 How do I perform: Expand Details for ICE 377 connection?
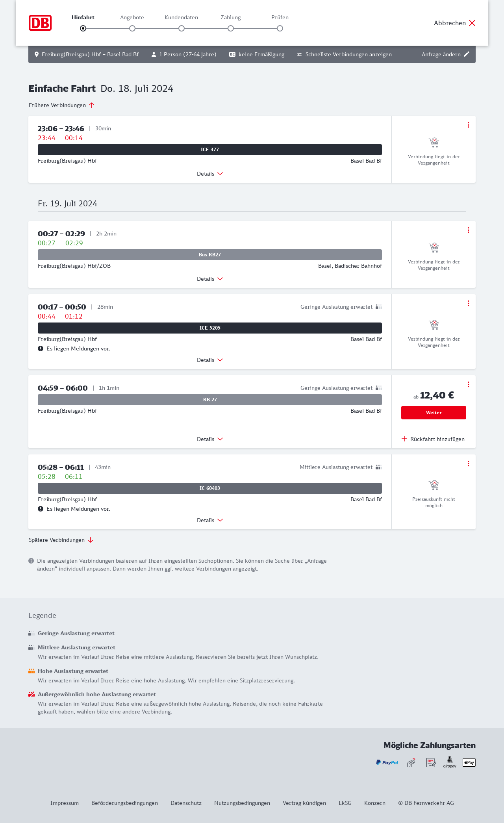pyautogui.click(x=210, y=174)
